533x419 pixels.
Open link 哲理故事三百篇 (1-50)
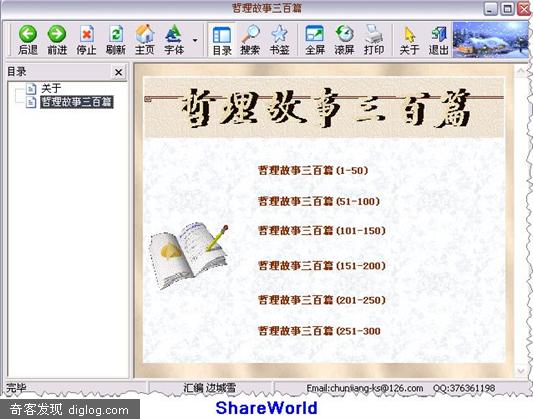click(313, 171)
